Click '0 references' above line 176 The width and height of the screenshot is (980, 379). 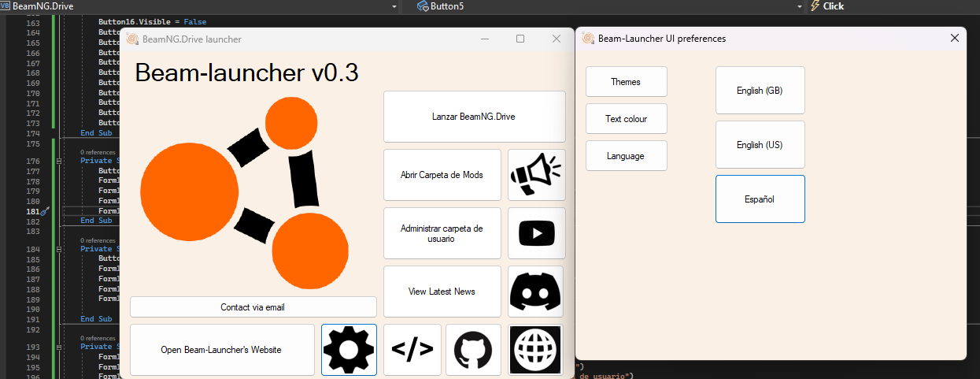(x=98, y=152)
